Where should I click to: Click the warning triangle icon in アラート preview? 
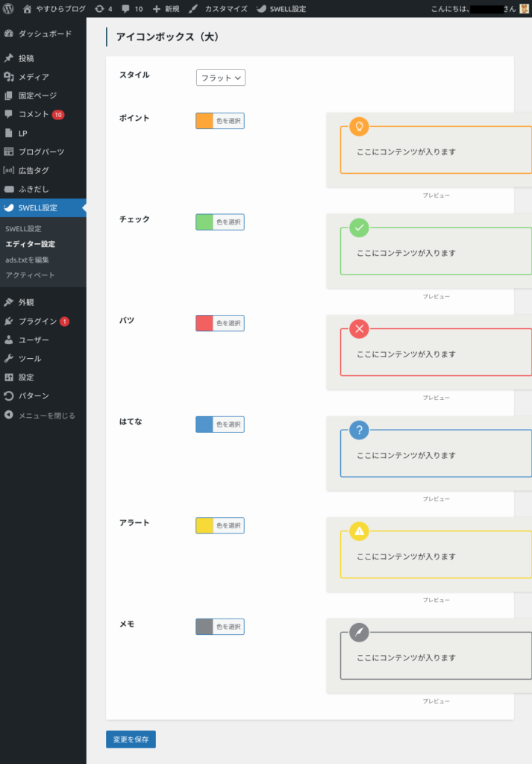pyautogui.click(x=359, y=531)
